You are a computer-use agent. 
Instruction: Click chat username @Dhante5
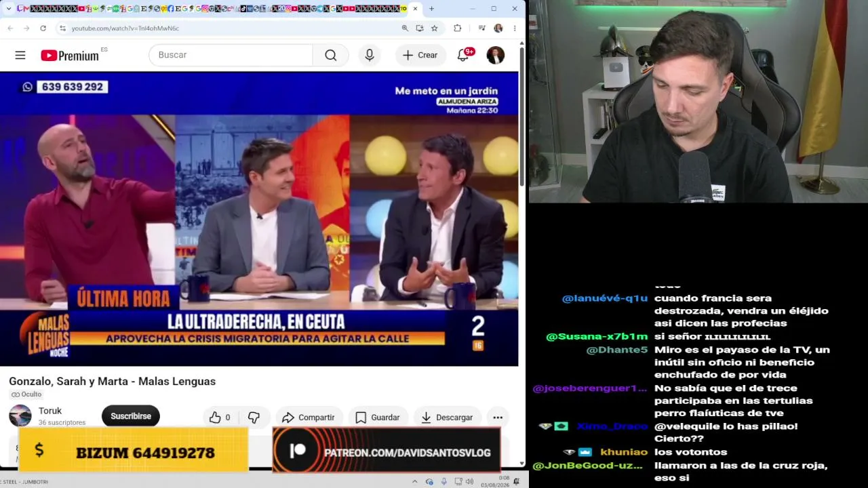pyautogui.click(x=617, y=350)
